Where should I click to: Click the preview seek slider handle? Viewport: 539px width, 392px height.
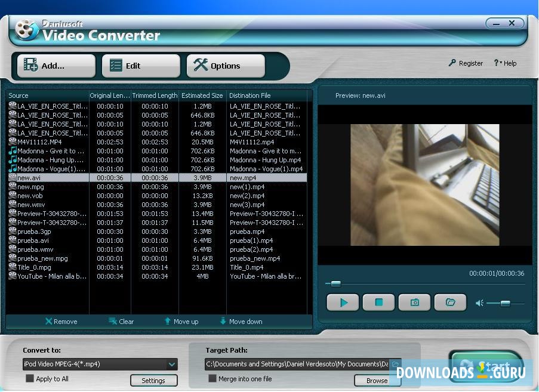click(336, 284)
